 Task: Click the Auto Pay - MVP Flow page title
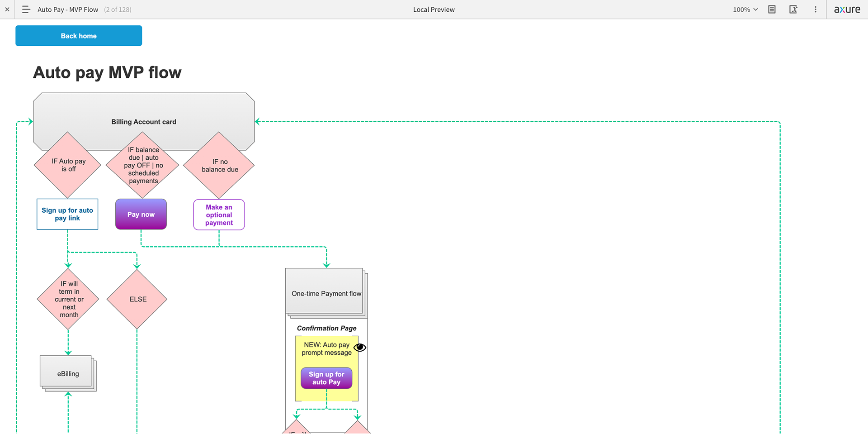(68, 10)
